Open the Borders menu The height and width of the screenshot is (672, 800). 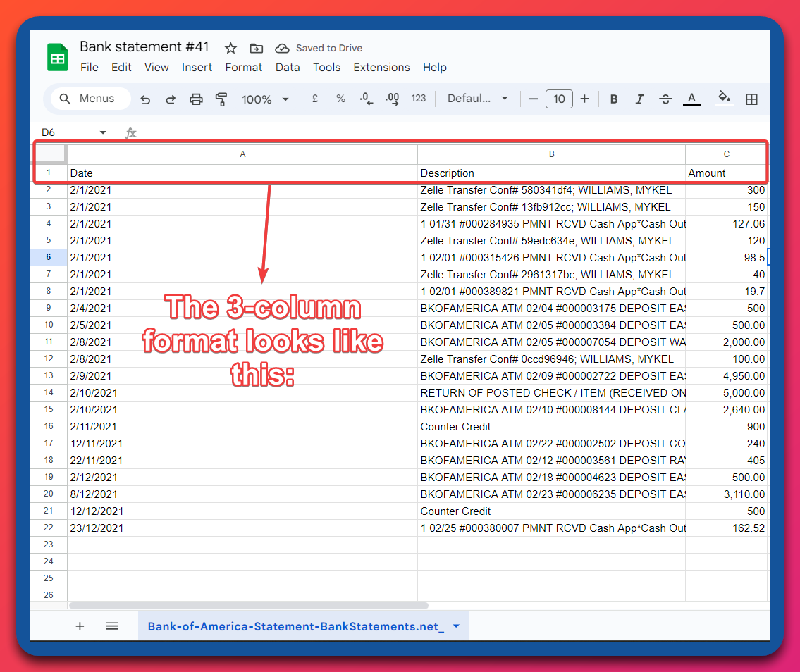point(751,99)
